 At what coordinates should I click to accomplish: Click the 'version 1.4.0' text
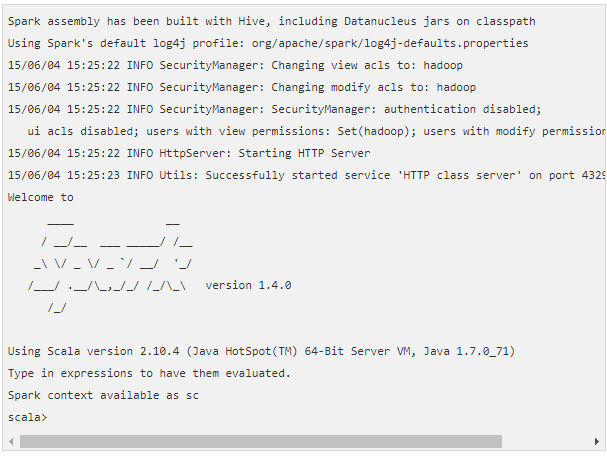(x=248, y=285)
